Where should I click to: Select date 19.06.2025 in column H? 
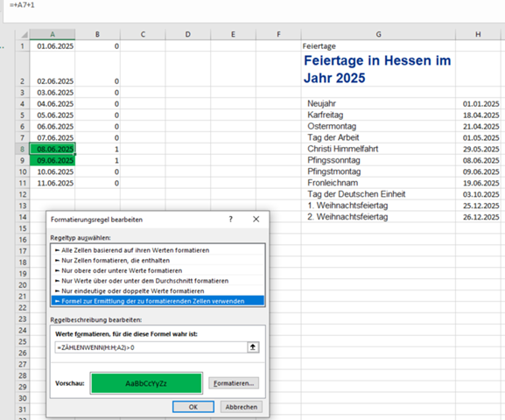click(x=478, y=183)
